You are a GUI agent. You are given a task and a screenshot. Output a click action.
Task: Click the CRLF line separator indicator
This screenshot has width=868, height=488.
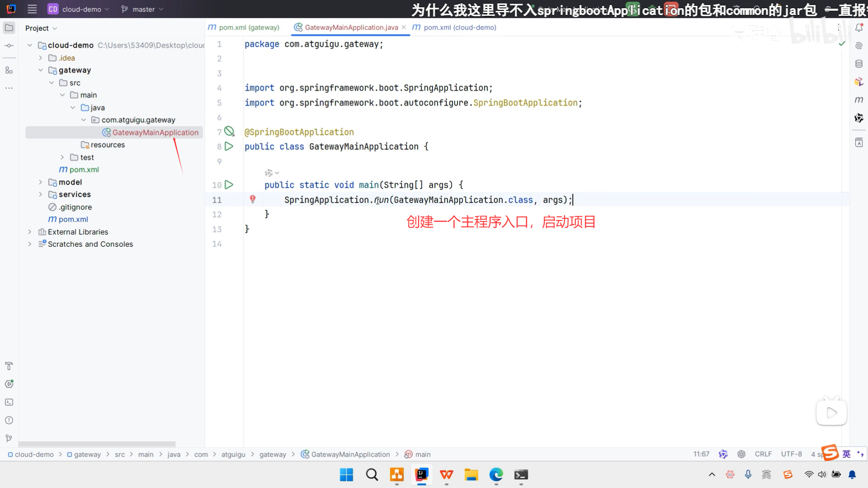763,454
